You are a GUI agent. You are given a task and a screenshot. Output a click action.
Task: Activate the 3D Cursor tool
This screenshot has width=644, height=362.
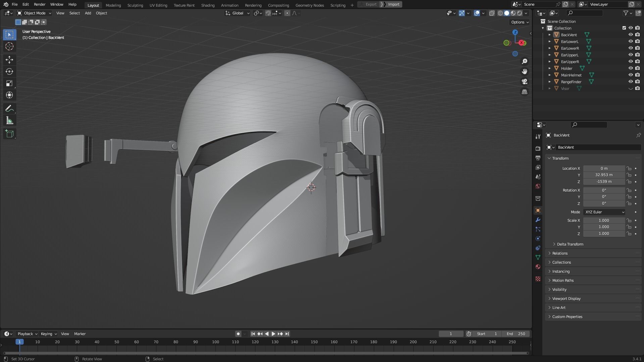[x=9, y=46]
